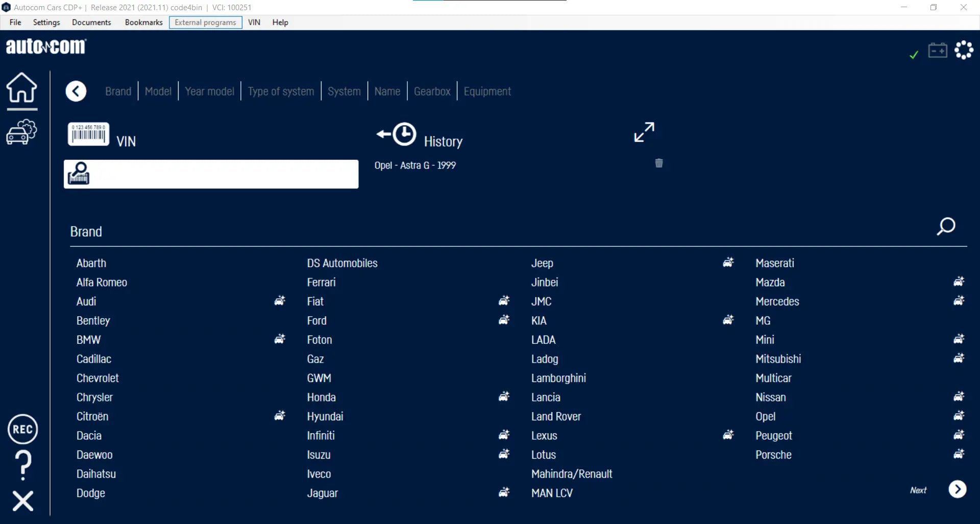Viewport: 980px width, 524px height.
Task: Open help with the question mark icon
Action: [x=23, y=465]
